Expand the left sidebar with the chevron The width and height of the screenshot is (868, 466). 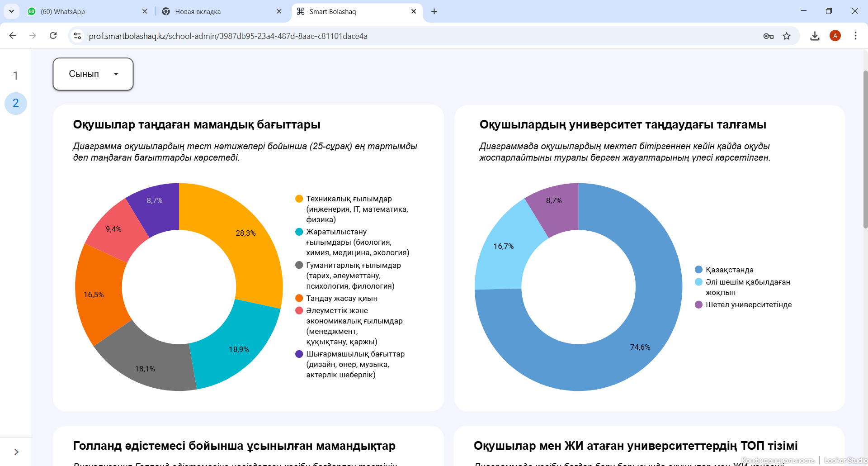pyautogui.click(x=16, y=452)
